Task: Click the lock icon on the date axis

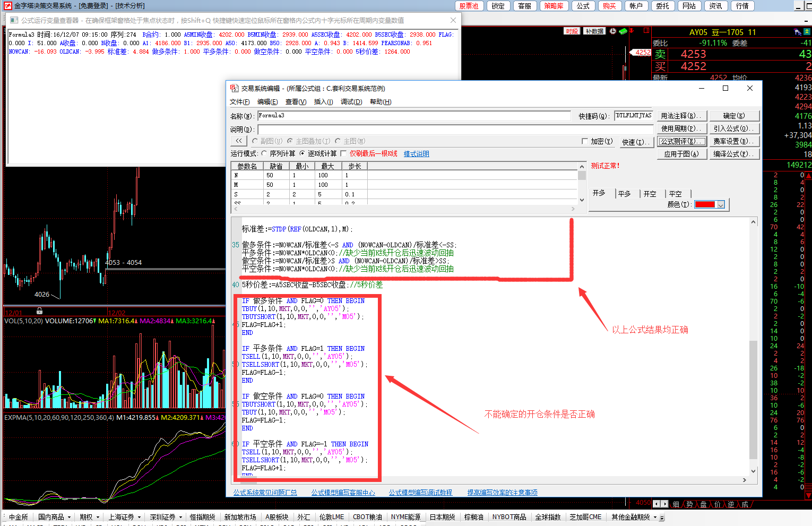Action: click(x=39, y=311)
